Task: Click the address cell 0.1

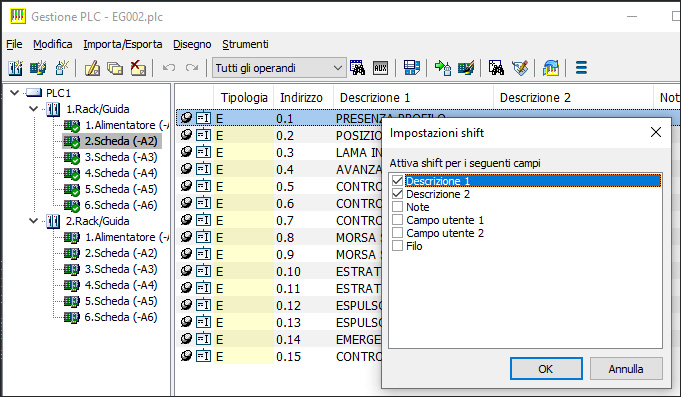Action: click(x=303, y=118)
